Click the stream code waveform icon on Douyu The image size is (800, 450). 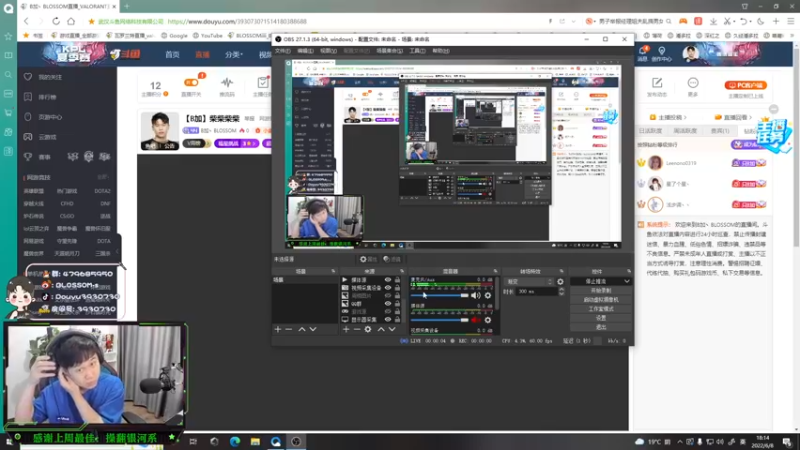coord(227,83)
